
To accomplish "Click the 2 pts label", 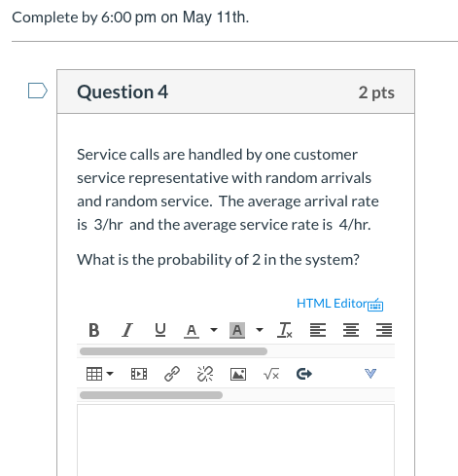I will tap(376, 92).
